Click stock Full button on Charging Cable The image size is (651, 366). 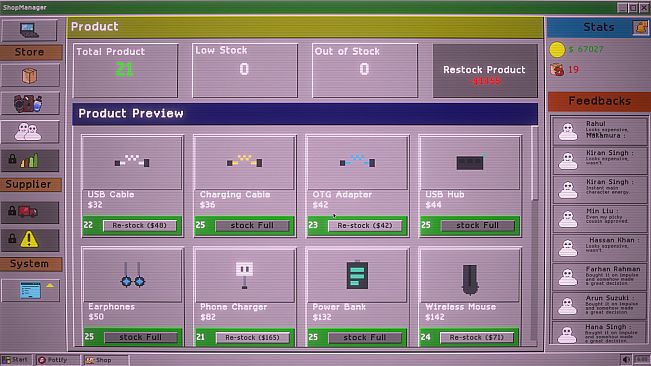click(x=252, y=225)
